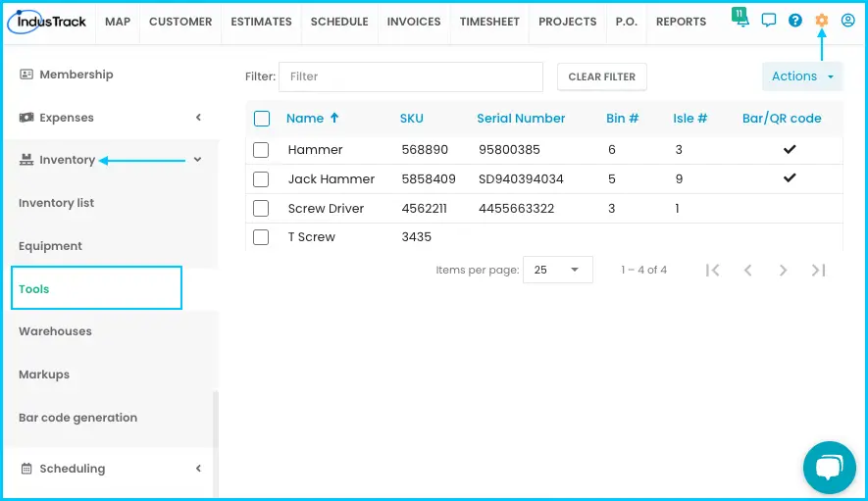Select the Jack Hammer checkbox
The height and width of the screenshot is (501, 868).
[261, 178]
